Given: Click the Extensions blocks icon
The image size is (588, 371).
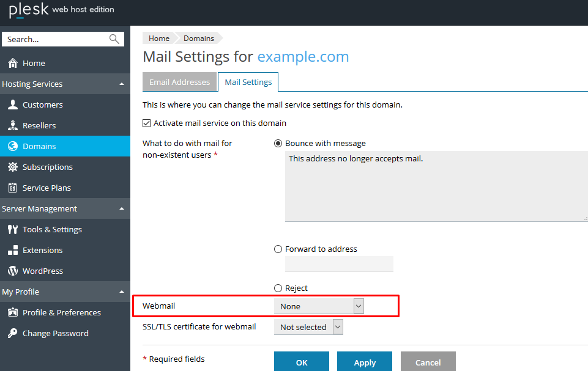Looking at the screenshot, I should [12, 251].
